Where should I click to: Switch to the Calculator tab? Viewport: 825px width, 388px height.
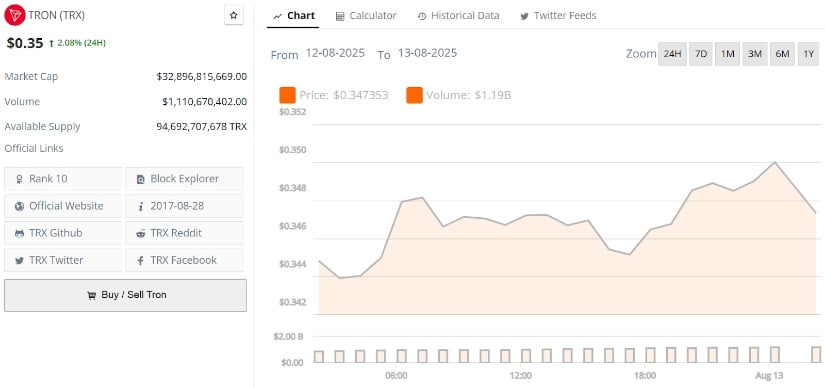[x=366, y=16]
